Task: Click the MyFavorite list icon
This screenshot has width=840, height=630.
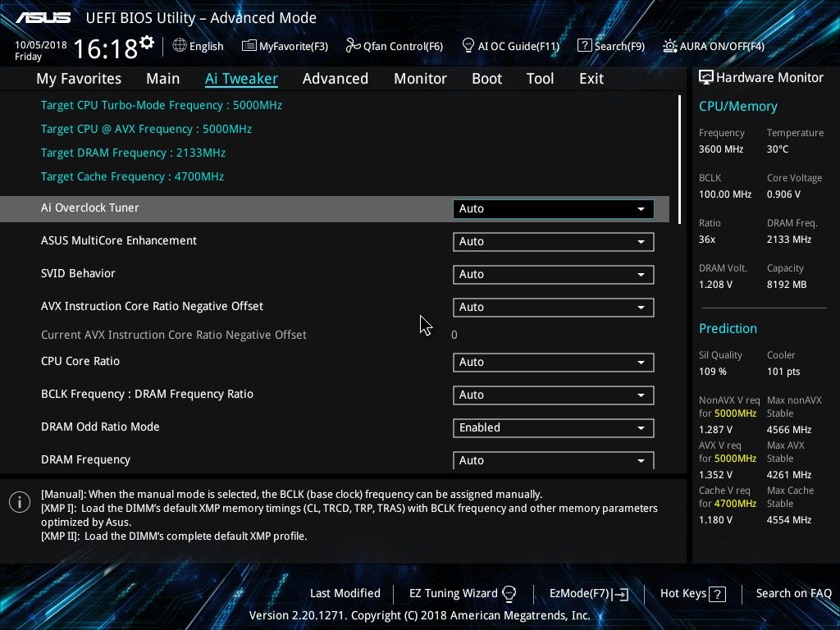Action: (249, 46)
